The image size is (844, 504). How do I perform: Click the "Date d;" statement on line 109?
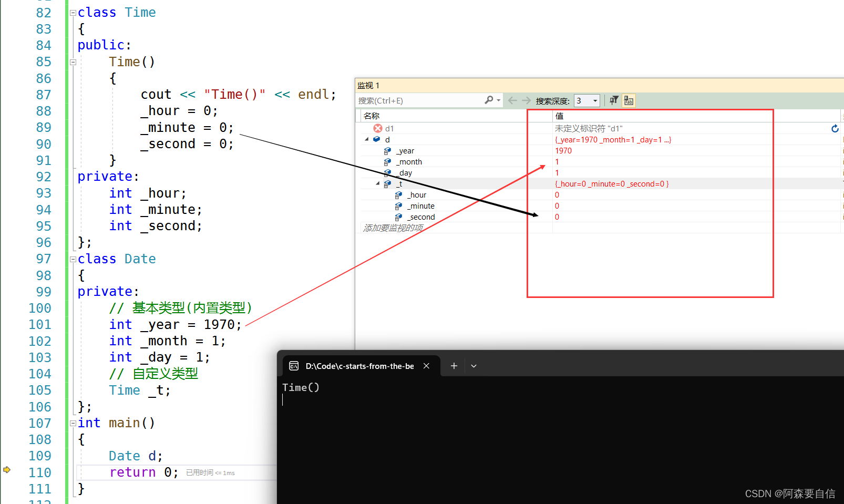pyautogui.click(x=136, y=456)
